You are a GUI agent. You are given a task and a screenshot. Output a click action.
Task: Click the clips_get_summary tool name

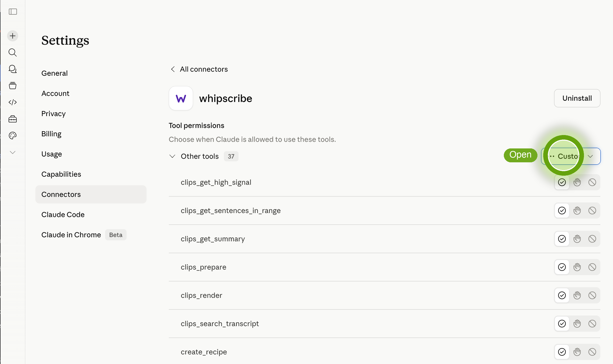click(213, 239)
